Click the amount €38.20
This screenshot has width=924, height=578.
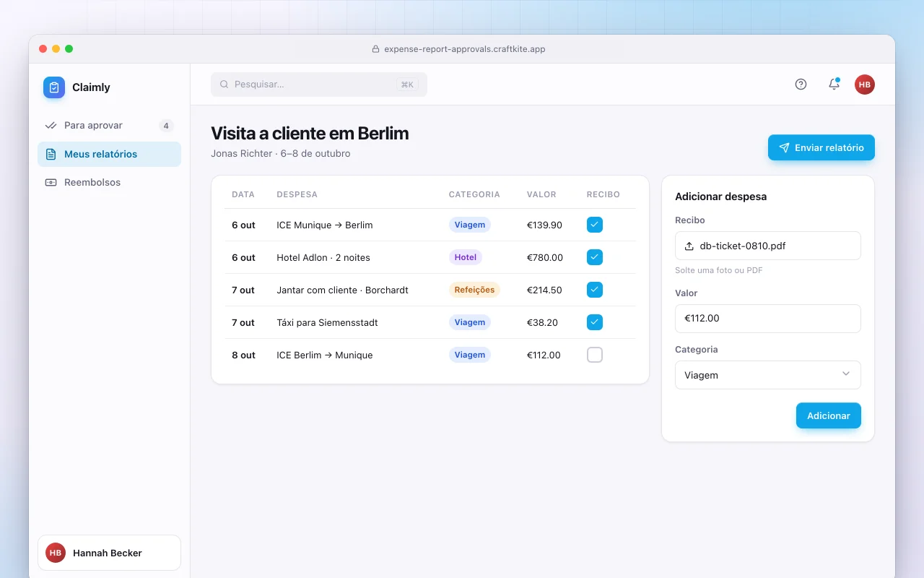pos(542,322)
